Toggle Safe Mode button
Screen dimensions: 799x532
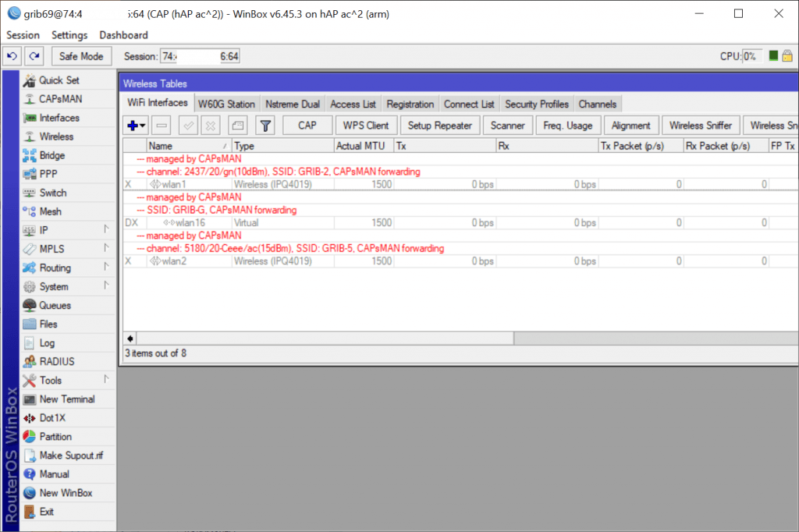pos(81,56)
